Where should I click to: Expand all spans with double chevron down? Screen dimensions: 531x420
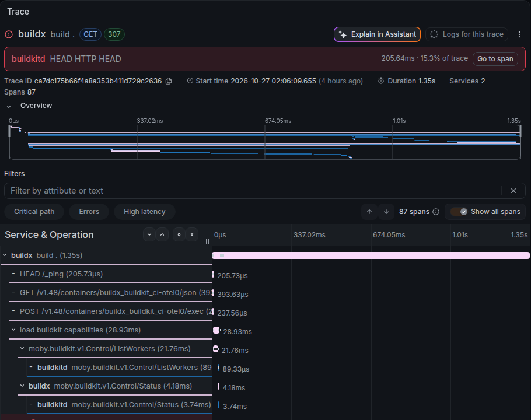click(x=179, y=235)
